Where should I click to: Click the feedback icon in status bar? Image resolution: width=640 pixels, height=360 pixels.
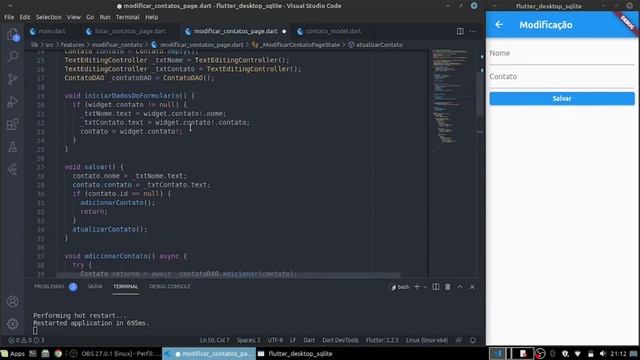coord(459,340)
